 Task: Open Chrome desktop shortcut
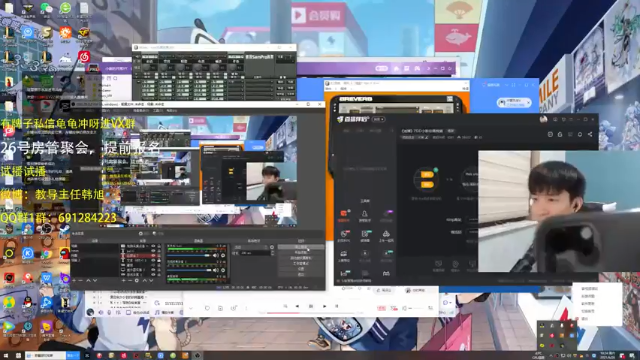[47, 253]
